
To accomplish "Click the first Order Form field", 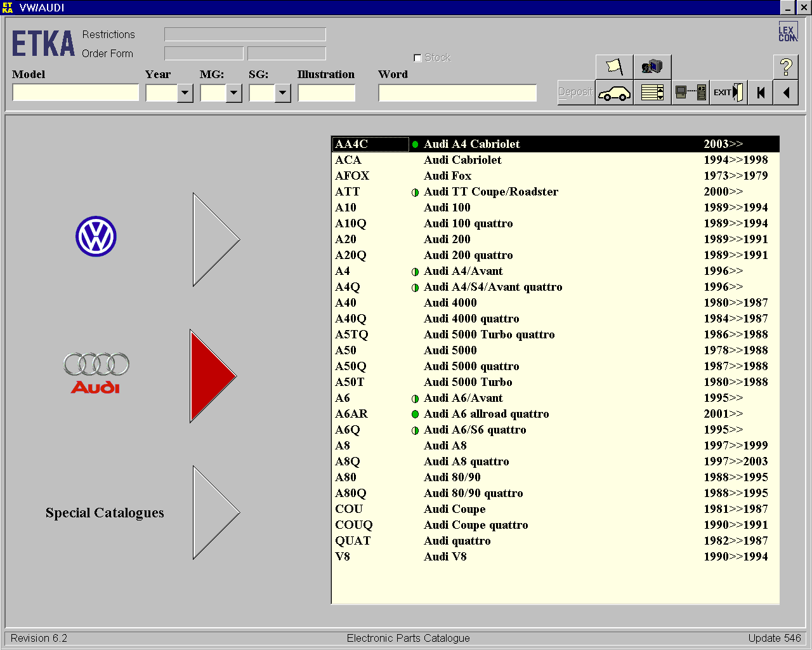I will [204, 53].
